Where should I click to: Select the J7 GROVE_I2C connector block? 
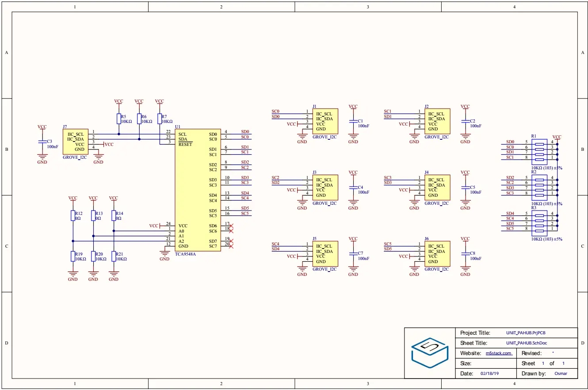[75, 141]
